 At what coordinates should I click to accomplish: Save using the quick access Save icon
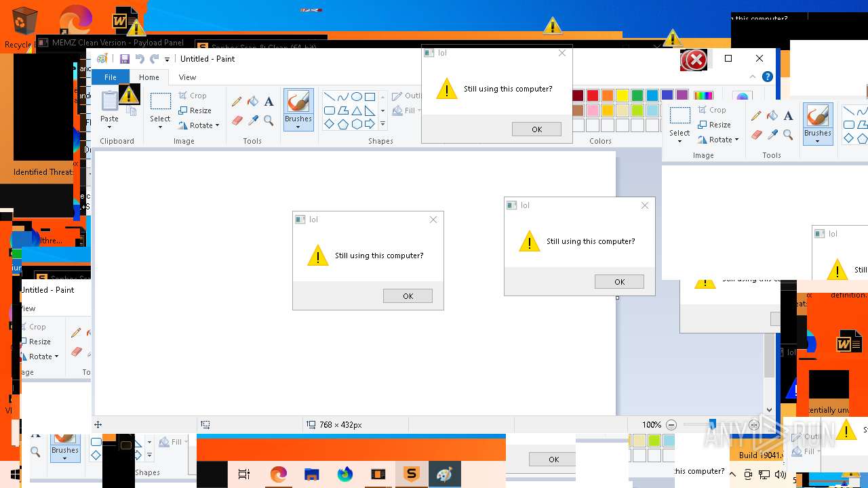pyautogui.click(x=125, y=59)
